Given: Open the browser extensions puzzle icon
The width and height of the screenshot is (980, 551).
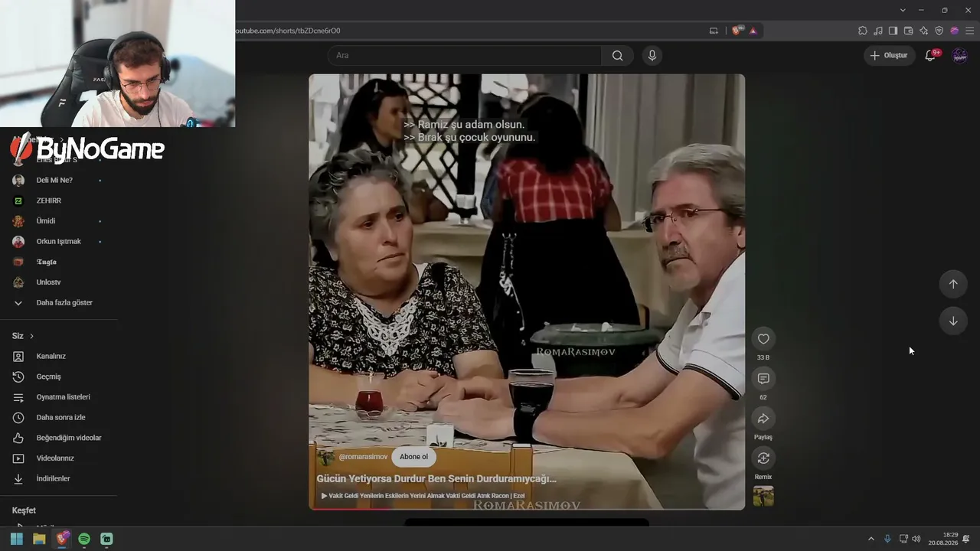Looking at the screenshot, I should 863,31.
